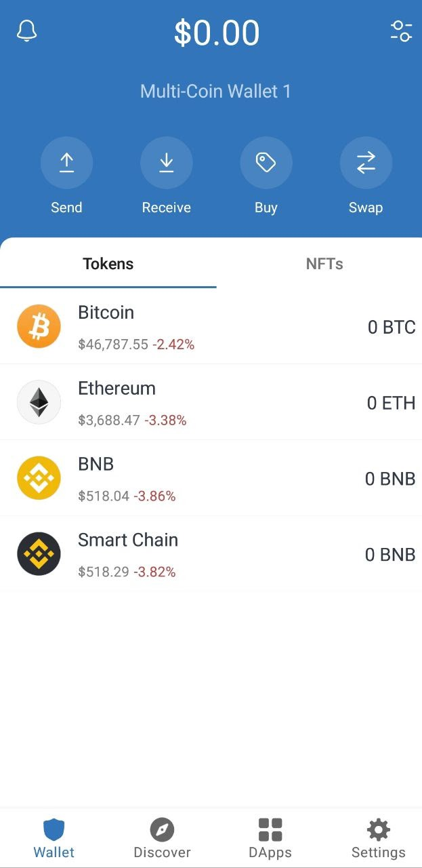Click the black Smart Chain logo

(39, 554)
